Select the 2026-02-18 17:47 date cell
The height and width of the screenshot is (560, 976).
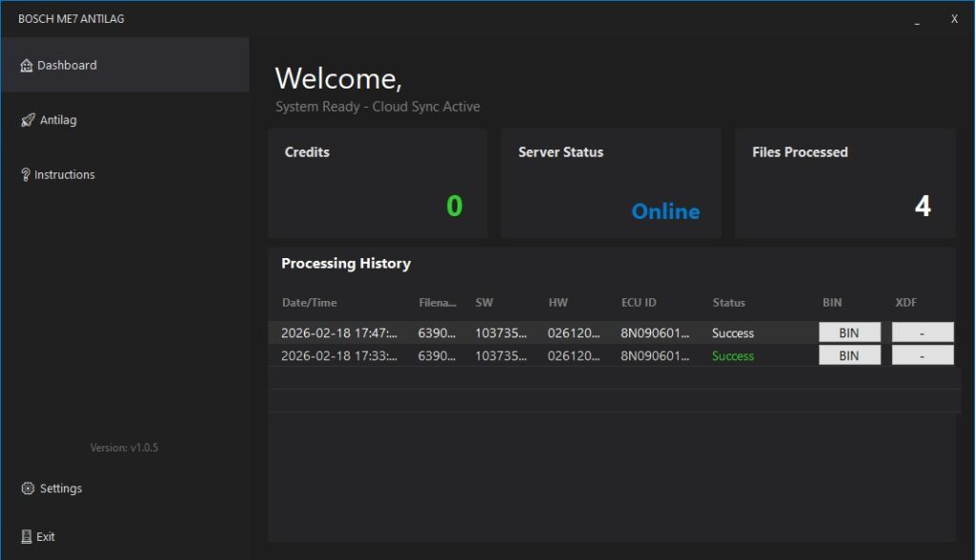coord(339,333)
